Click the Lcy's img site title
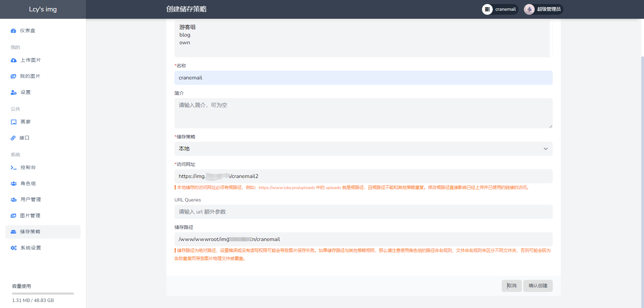Image resolution: width=644 pixels, height=308 pixels. [43, 9]
